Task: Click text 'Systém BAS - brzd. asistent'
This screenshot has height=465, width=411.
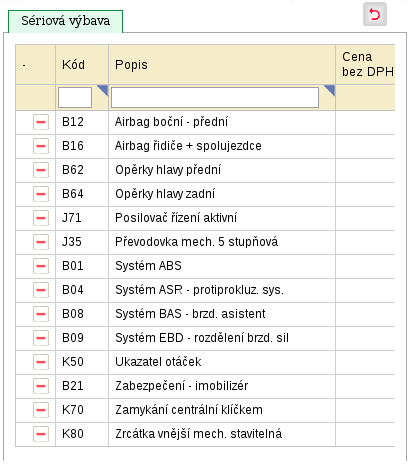Action: [190, 314]
